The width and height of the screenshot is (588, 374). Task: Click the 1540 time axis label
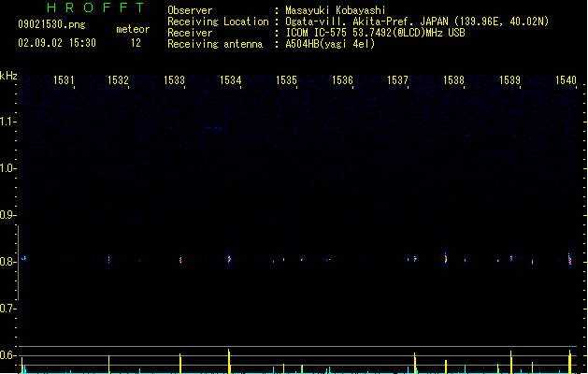[566, 80]
